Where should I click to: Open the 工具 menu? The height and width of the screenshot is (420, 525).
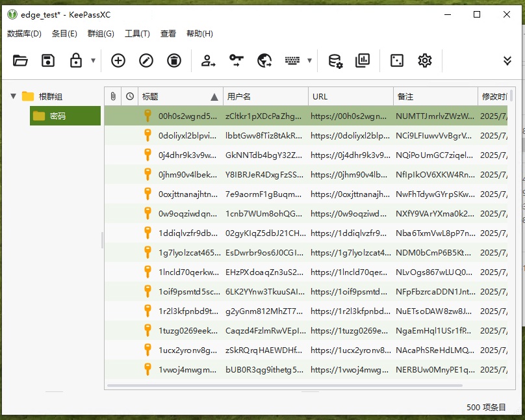click(137, 33)
